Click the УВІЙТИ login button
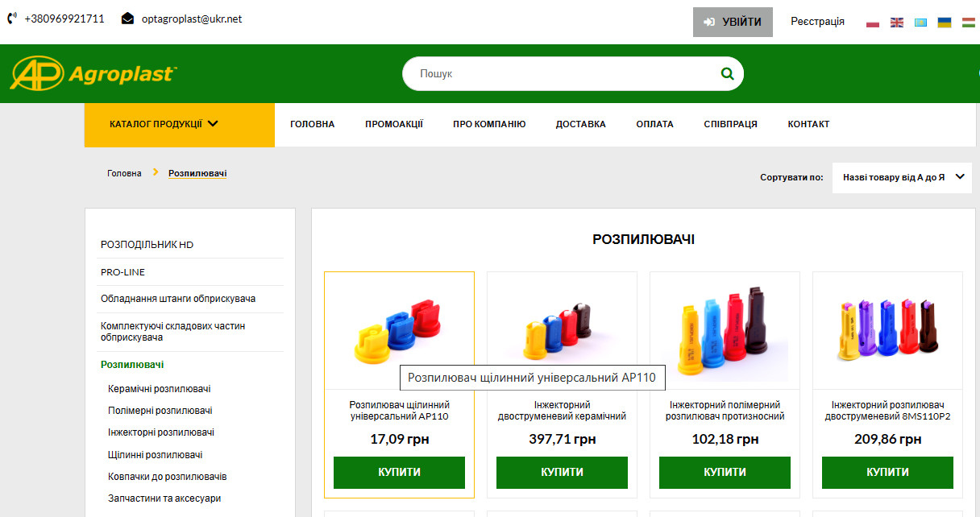Viewport: 980px width, 517px height. pyautogui.click(x=733, y=22)
